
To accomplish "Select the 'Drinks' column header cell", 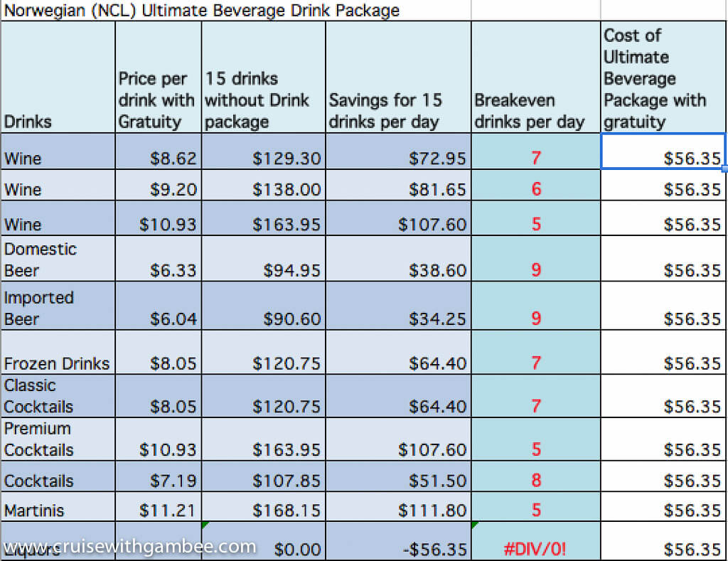I will click(x=58, y=77).
